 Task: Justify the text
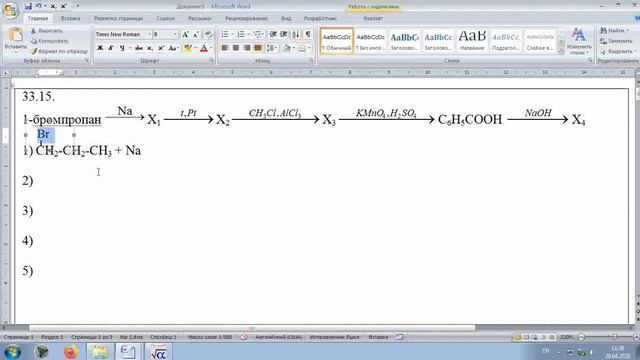(x=258, y=48)
